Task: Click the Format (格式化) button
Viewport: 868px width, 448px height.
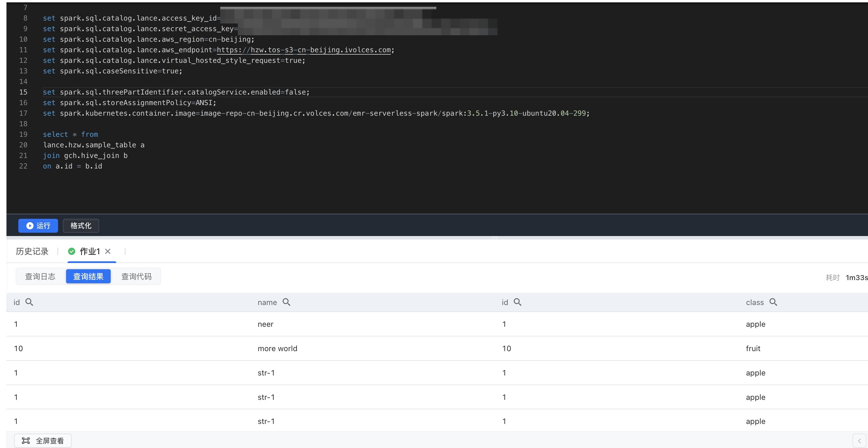Action: [81, 226]
